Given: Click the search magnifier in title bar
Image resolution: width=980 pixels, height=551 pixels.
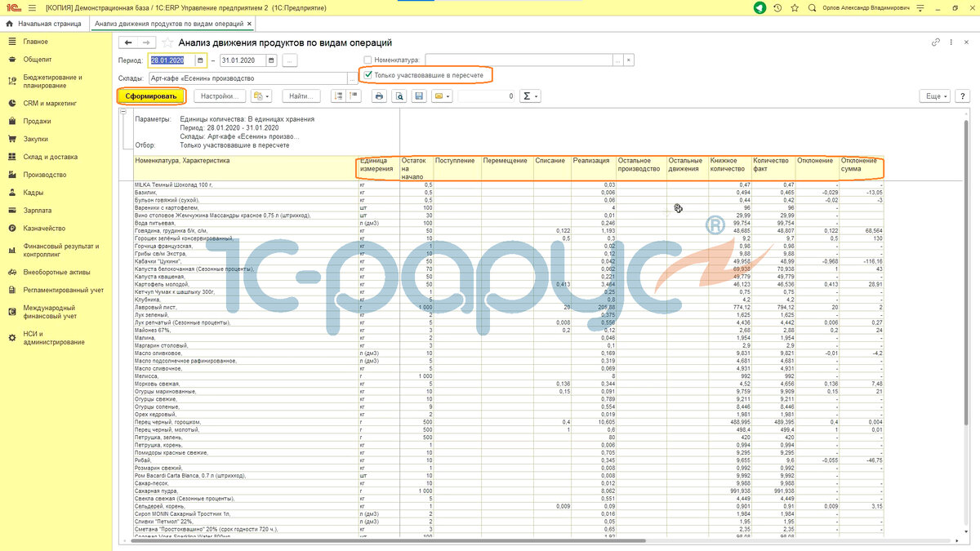Looking at the screenshot, I should click(811, 7).
